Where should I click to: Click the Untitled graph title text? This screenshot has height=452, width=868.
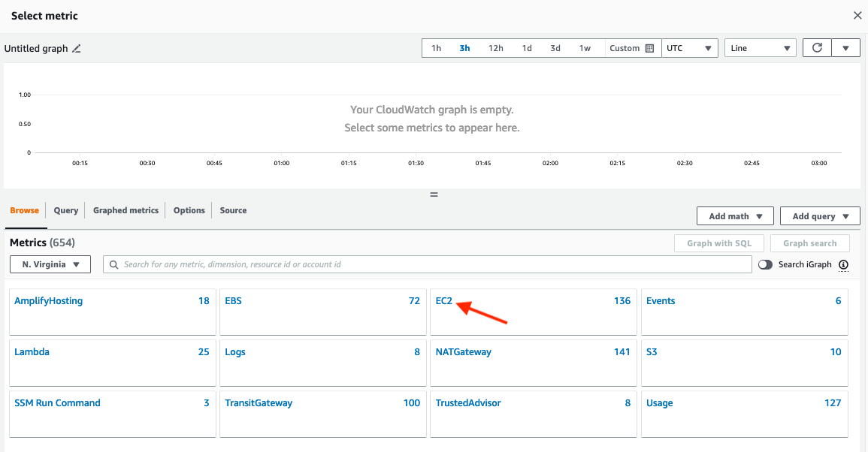coord(36,49)
